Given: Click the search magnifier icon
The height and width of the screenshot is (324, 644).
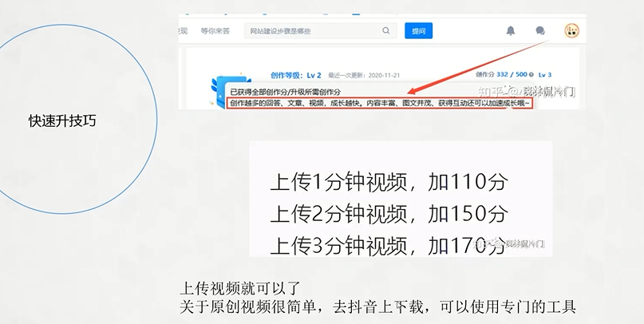Looking at the screenshot, I should click(x=385, y=31).
